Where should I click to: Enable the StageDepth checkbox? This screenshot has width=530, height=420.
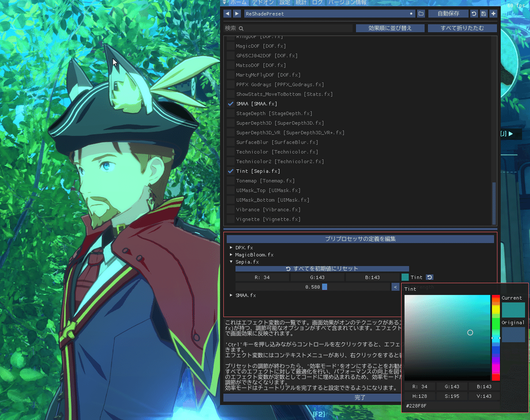click(x=231, y=114)
